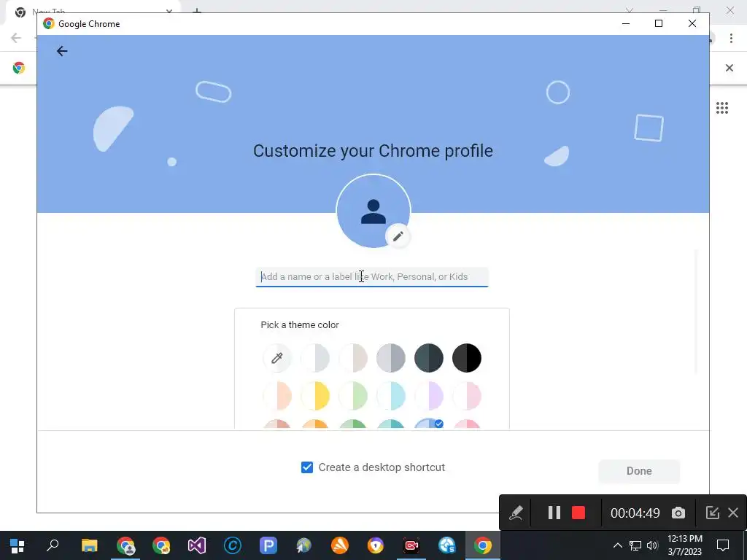Screen dimensions: 747x560
Task: Collapse the recorder toolbar to compact mode
Action: pos(712,513)
